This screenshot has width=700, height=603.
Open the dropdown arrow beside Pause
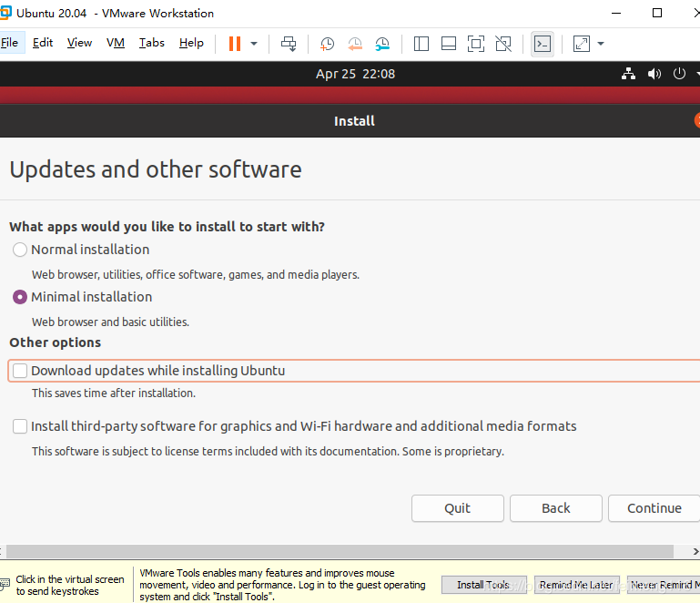254,44
